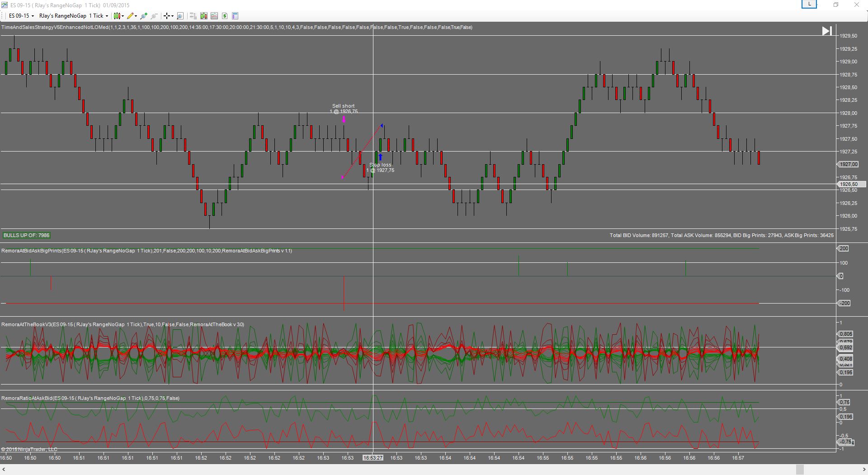Click the 1927,00 last price marker
868x475 pixels.
tap(849, 165)
